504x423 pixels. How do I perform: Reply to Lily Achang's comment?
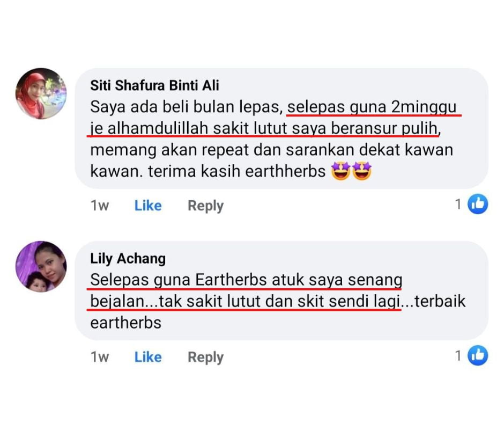point(205,357)
